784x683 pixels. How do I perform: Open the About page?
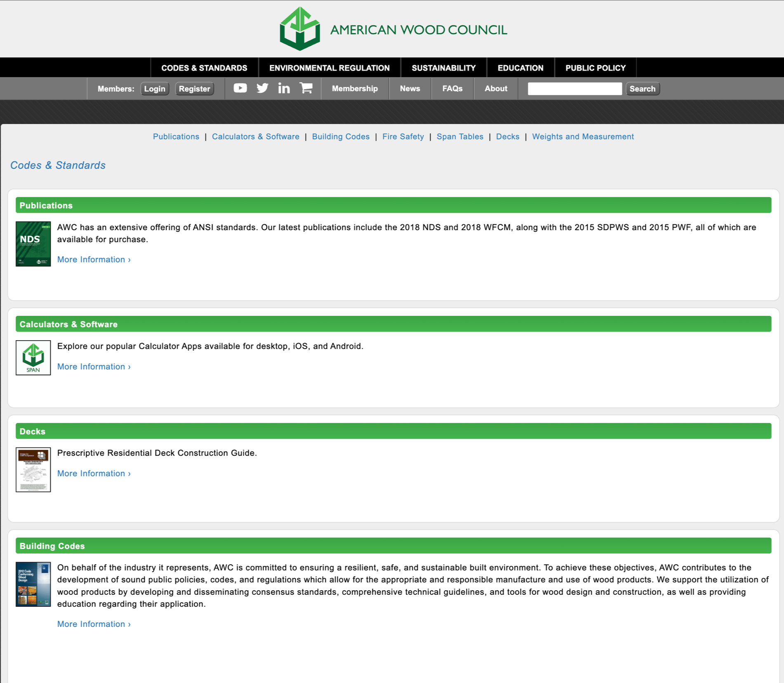(x=496, y=89)
